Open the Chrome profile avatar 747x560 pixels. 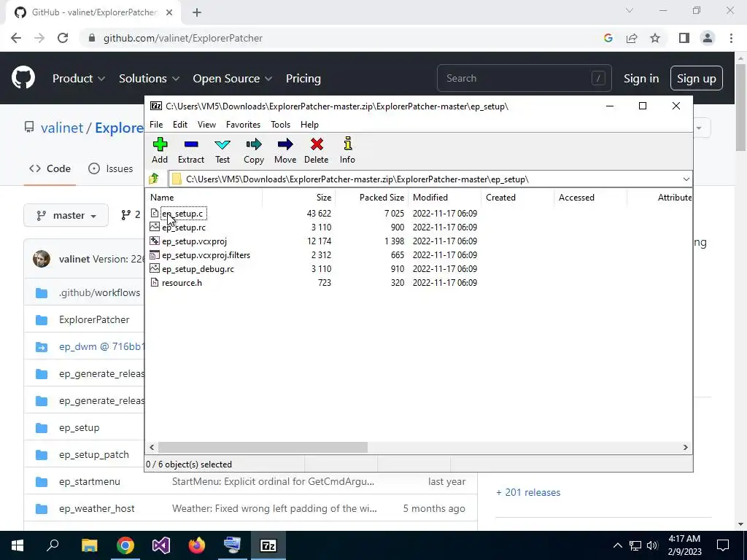coord(708,38)
